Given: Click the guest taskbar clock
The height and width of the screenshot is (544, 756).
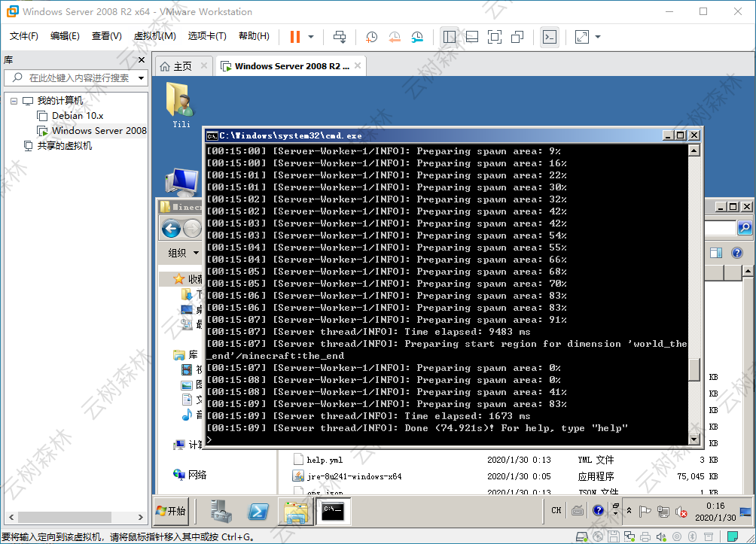Looking at the screenshot, I should [715, 511].
